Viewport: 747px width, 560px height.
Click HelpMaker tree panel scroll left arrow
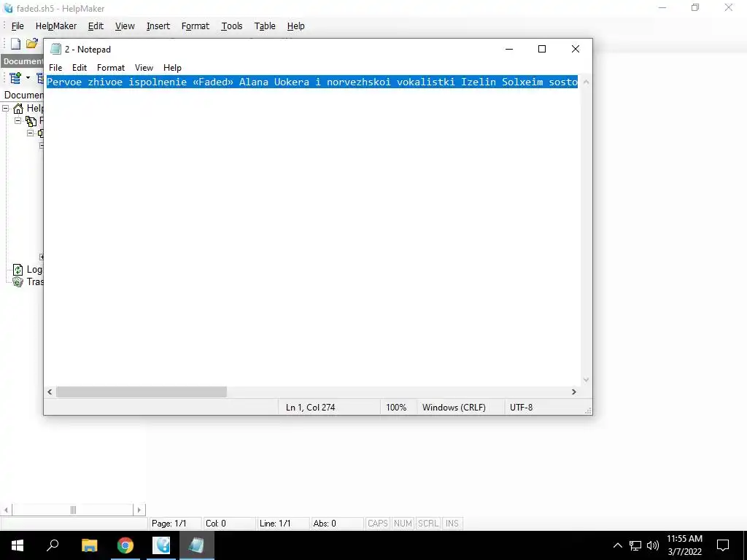[x=6, y=510]
